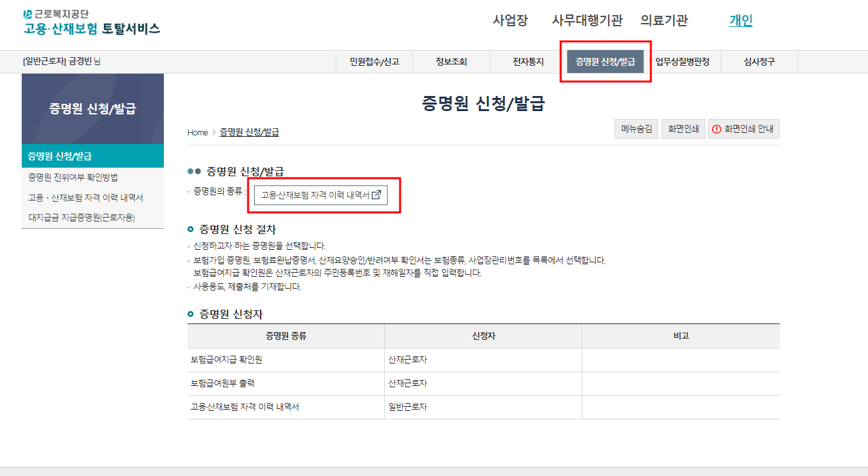
Task: Click the Home breadcrumb link
Action: [197, 132]
